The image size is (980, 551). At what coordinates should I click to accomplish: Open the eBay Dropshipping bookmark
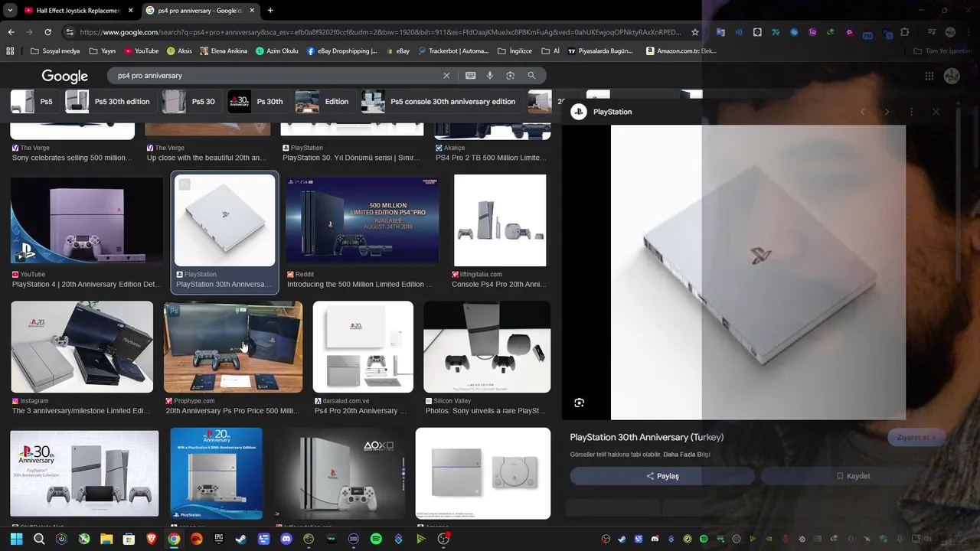tap(341, 51)
